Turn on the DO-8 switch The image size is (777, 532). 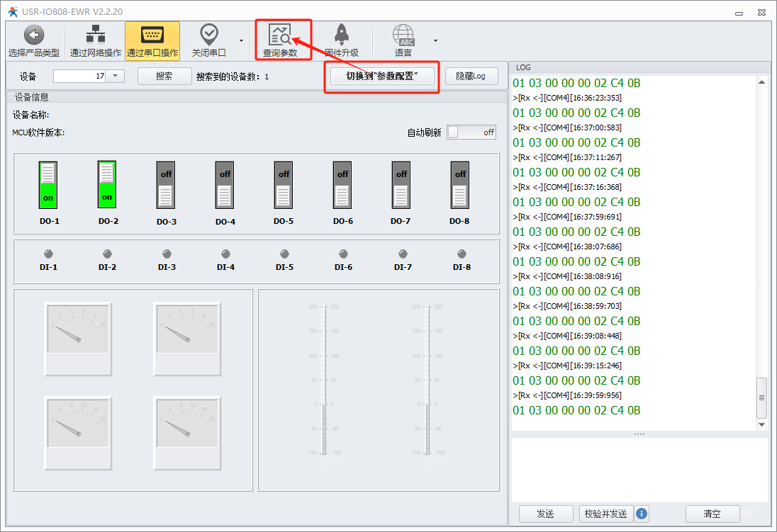click(460, 185)
